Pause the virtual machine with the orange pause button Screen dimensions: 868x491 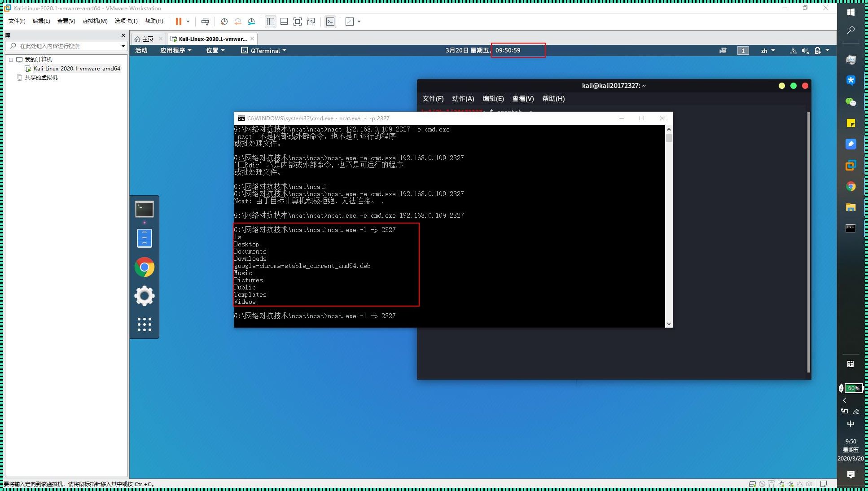pyautogui.click(x=179, y=21)
